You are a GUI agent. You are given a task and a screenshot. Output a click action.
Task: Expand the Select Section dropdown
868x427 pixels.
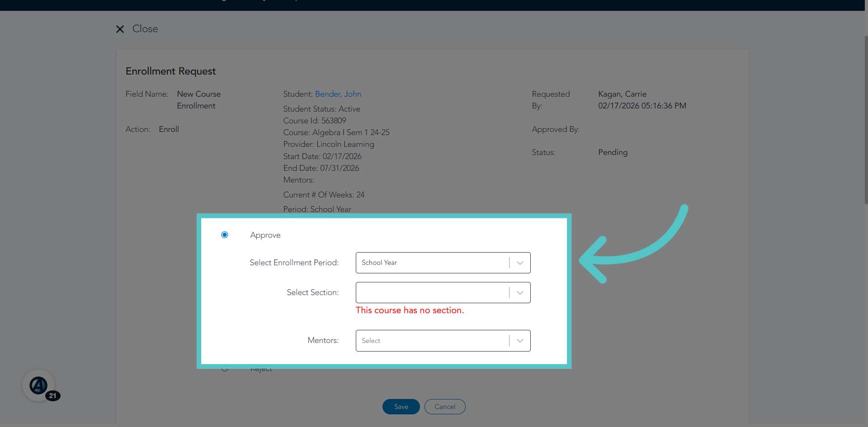(x=443, y=292)
